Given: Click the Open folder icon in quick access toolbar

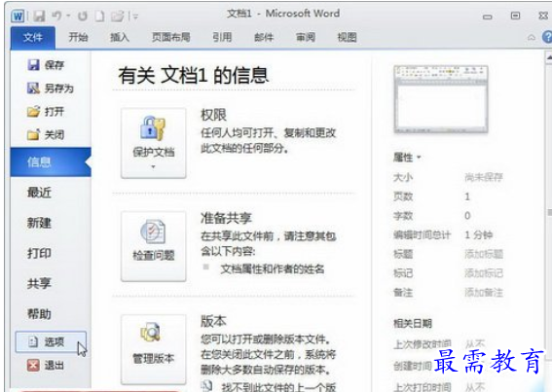Looking at the screenshot, I should point(118,16).
